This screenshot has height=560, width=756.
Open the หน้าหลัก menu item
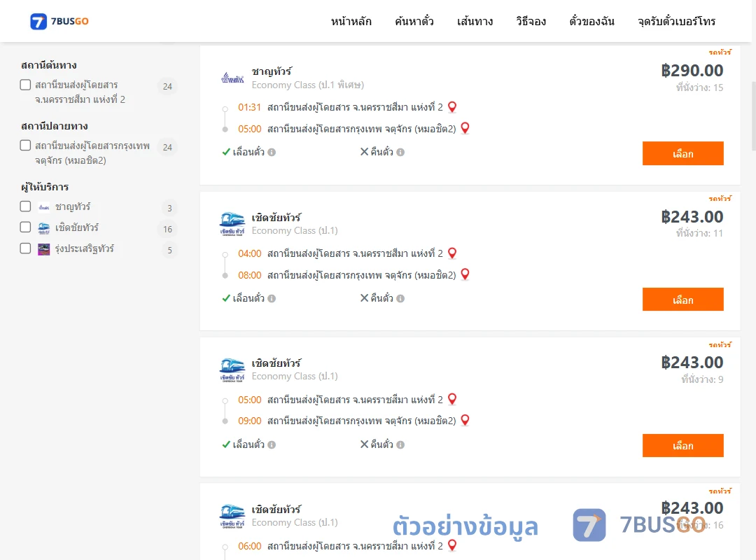tap(351, 21)
